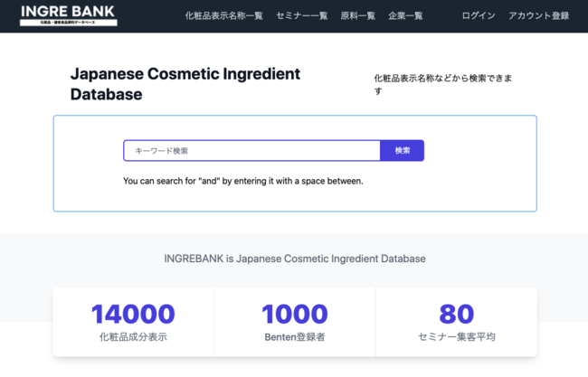The height and width of the screenshot is (377, 588).
Task: Open the セミナー一覧 menu item
Action: 302,15
